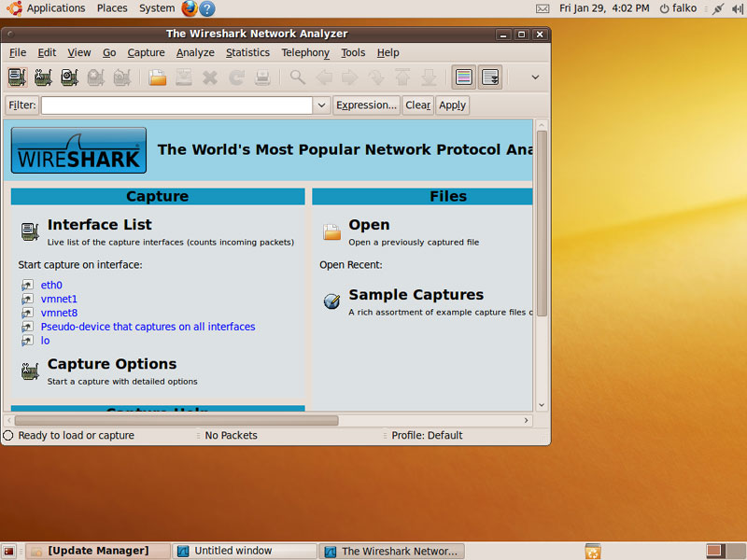Expand the toolbar overflow chevron

click(535, 77)
